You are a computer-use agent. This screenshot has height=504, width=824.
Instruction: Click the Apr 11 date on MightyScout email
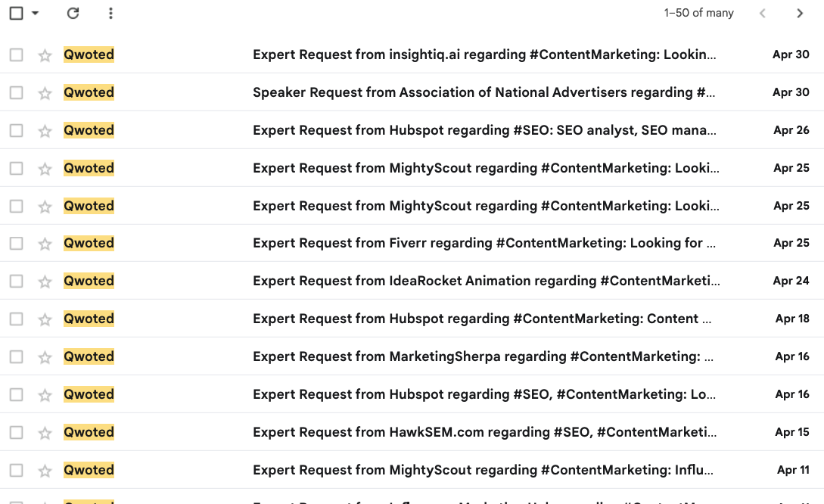(x=792, y=470)
